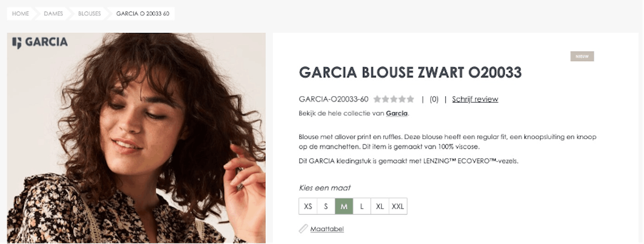Go to HOME breadcrumb
Image resolution: width=644 pixels, height=244 pixels.
20,14
